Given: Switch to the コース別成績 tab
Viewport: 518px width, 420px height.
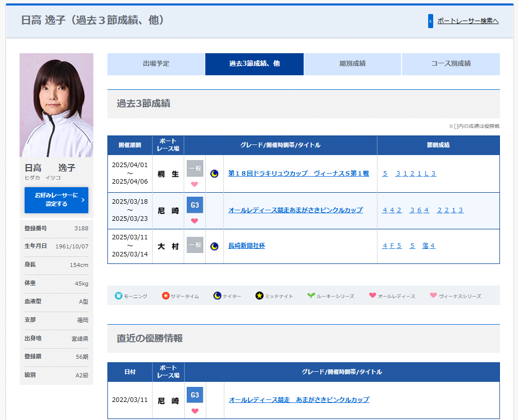Looking at the screenshot, I should (x=450, y=64).
